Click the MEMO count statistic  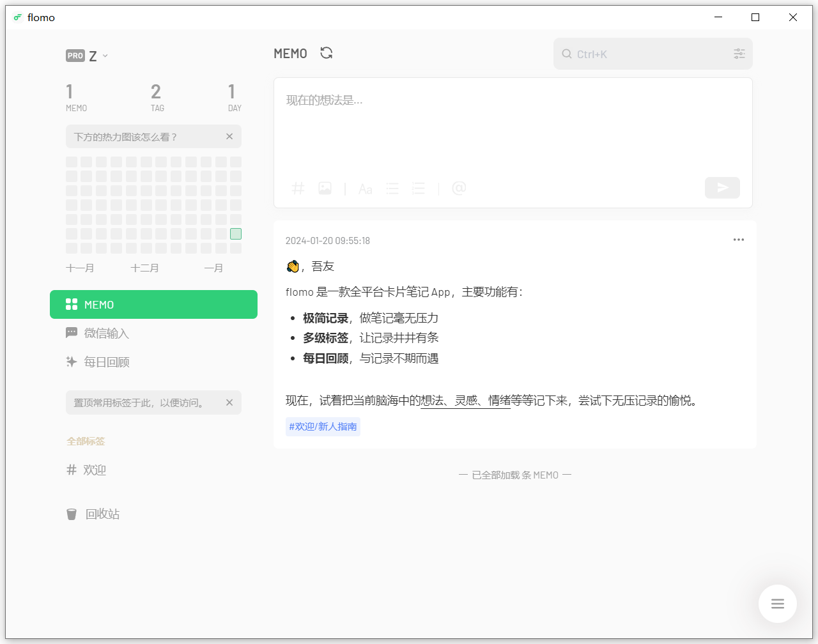[76, 97]
